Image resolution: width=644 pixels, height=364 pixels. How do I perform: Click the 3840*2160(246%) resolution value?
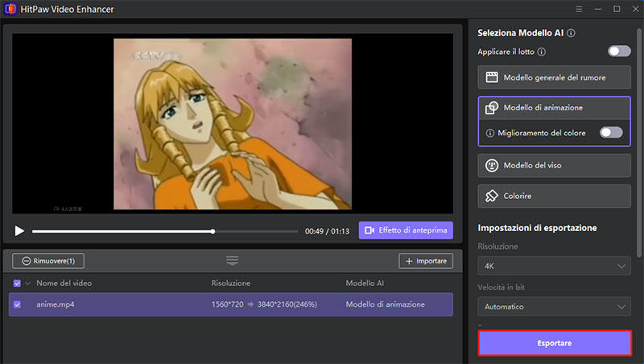click(x=287, y=304)
